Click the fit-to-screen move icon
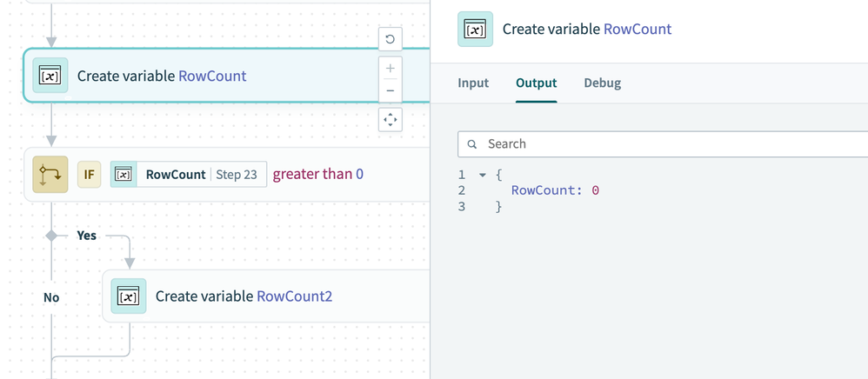The height and width of the screenshot is (379, 868). click(x=390, y=119)
